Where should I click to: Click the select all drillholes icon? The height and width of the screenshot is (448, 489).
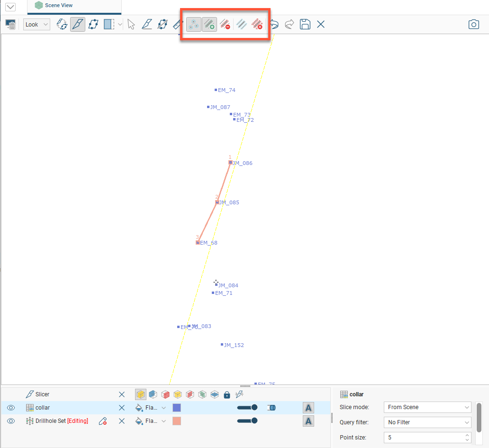pyautogui.click(x=241, y=24)
